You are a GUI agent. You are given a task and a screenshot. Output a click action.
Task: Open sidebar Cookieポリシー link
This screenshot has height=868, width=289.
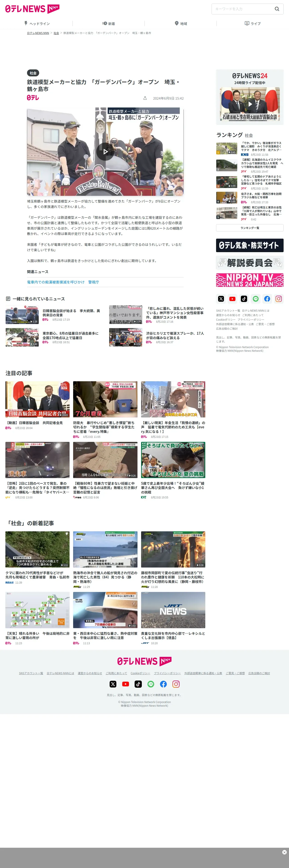[226, 320]
